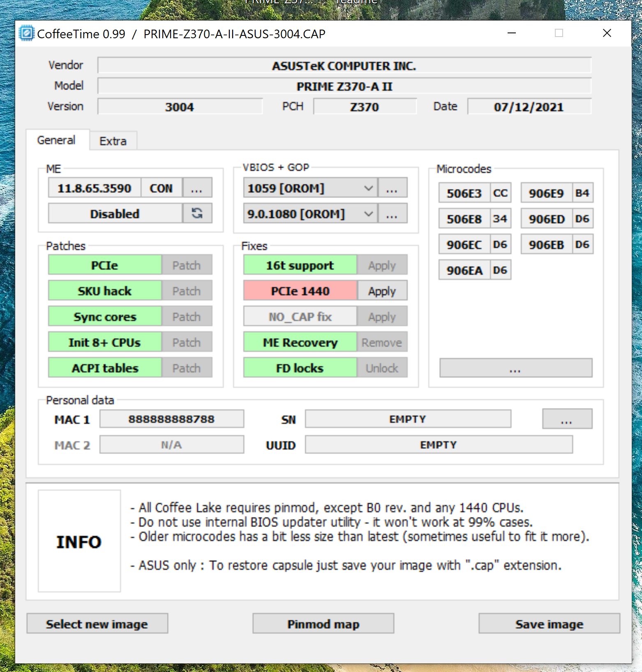
Task: Click the PCIe 1440 fix label
Action: 300,291
